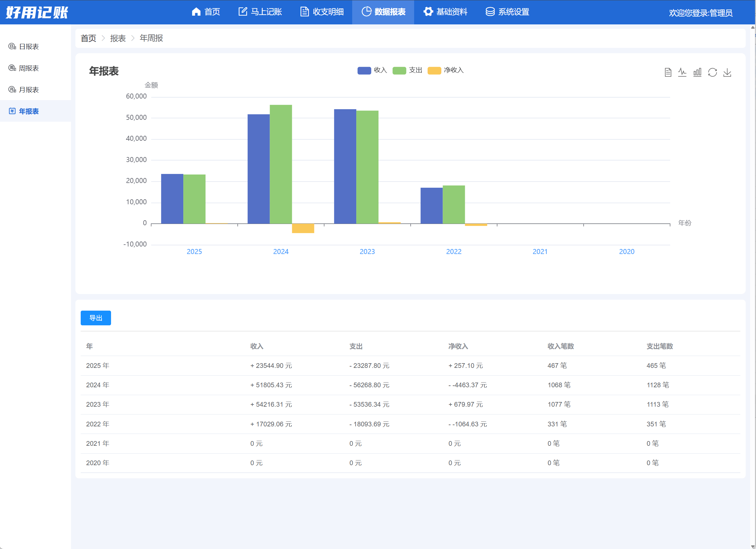Click the yellow 2024 net income bar
756x549 pixels.
[303, 228]
